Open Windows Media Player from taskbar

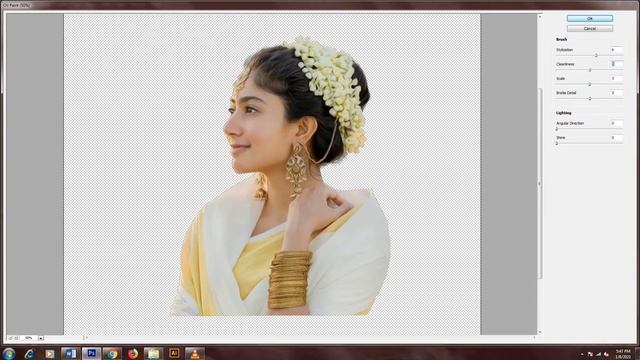(x=50, y=353)
